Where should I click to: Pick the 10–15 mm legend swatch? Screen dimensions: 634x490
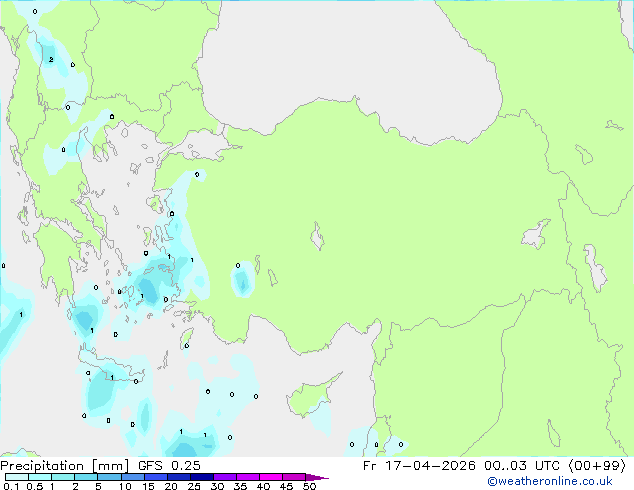pyautogui.click(x=132, y=477)
